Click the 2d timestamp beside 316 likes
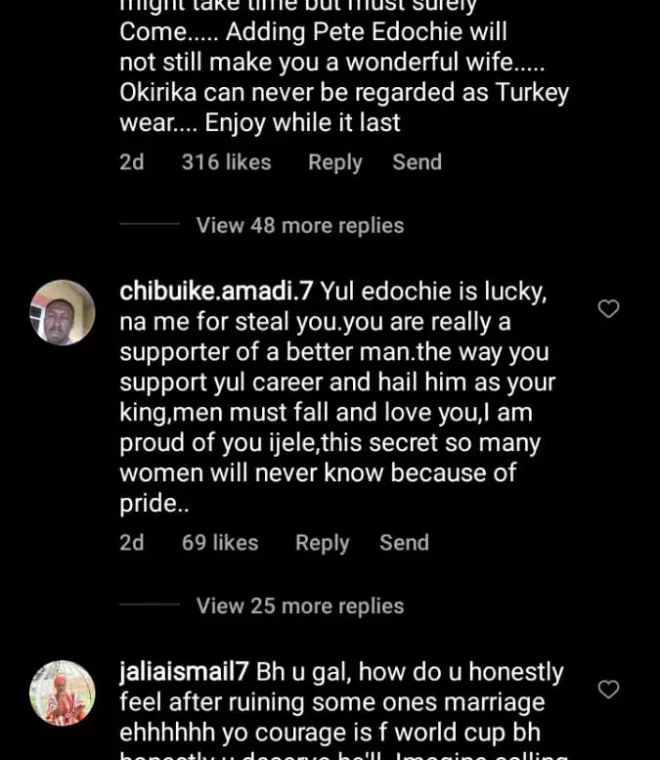This screenshot has height=760, width=660. [x=132, y=162]
